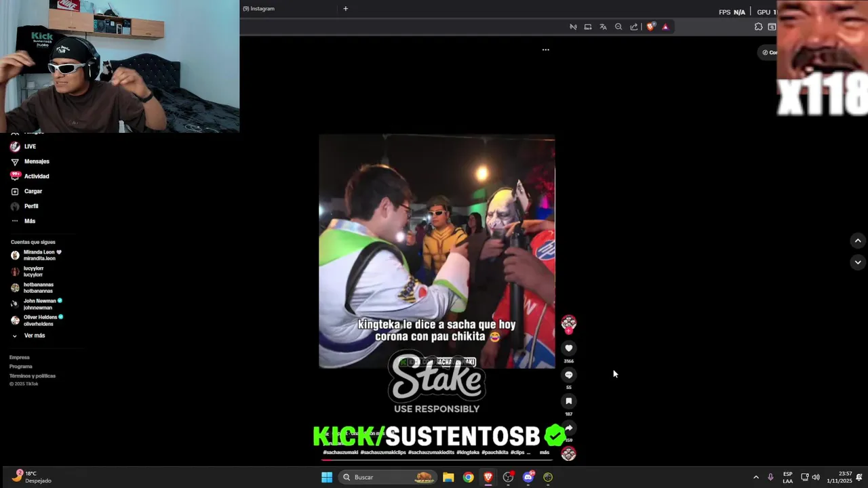The height and width of the screenshot is (488, 868).
Task: Go to next video down arrow
Action: click(858, 262)
